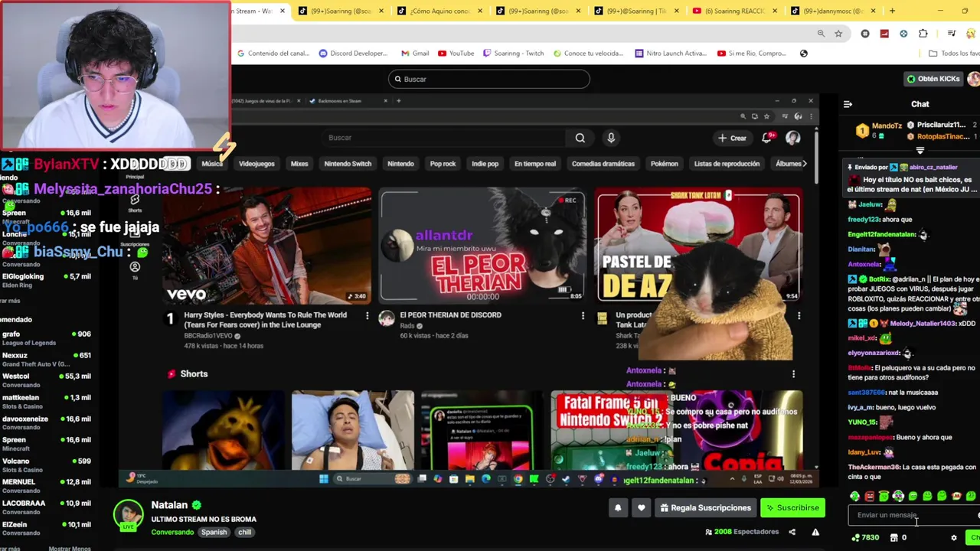
Task: Open LACOBRAAA channel in the sidebar
Action: tap(46, 507)
